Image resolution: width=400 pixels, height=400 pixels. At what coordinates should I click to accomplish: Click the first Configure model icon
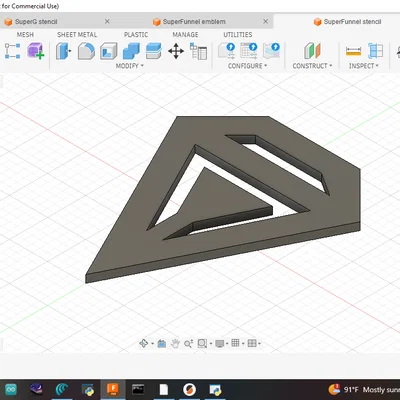point(227,51)
